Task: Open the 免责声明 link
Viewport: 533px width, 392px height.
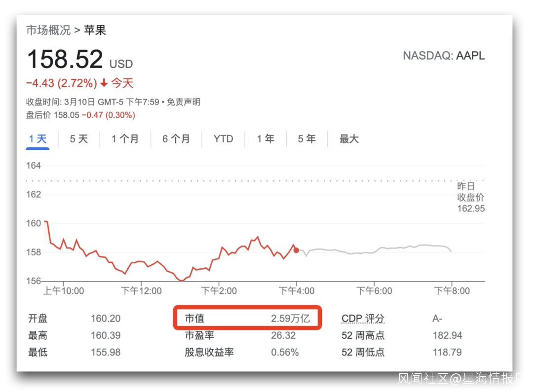Action: (x=184, y=102)
